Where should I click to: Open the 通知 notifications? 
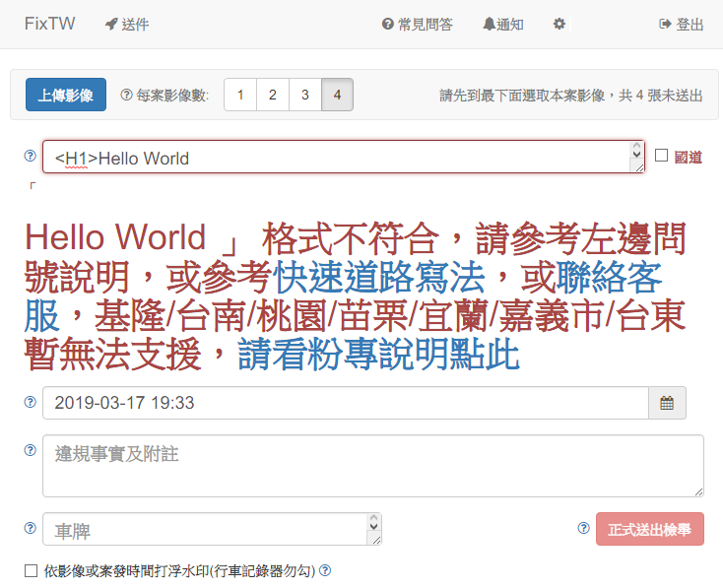pos(503,24)
